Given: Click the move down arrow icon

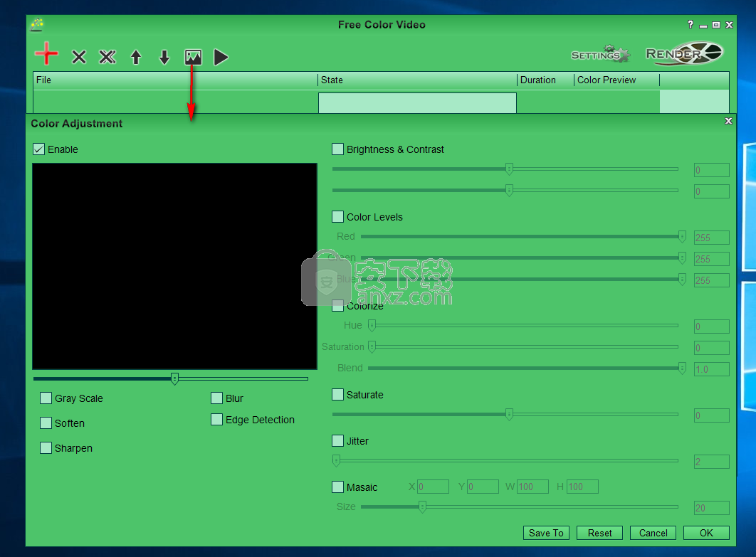Looking at the screenshot, I should point(164,58).
